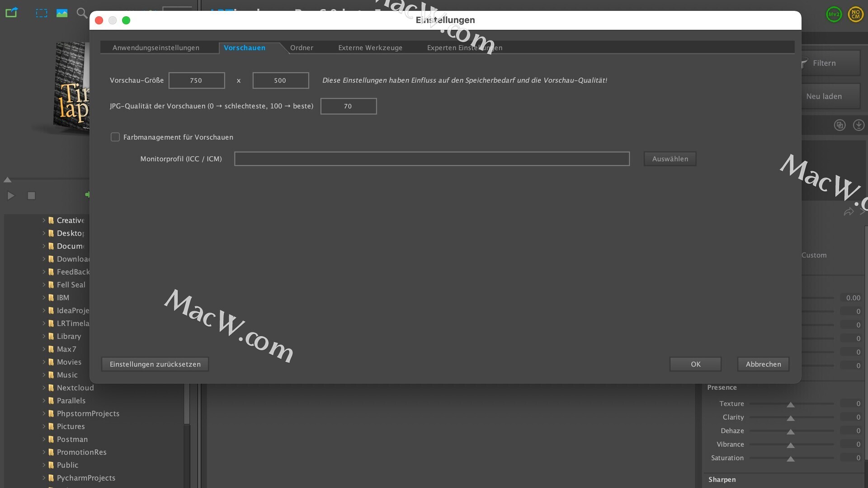The image size is (868, 488).
Task: Click the Sharpen section header
Action: pyautogui.click(x=722, y=479)
